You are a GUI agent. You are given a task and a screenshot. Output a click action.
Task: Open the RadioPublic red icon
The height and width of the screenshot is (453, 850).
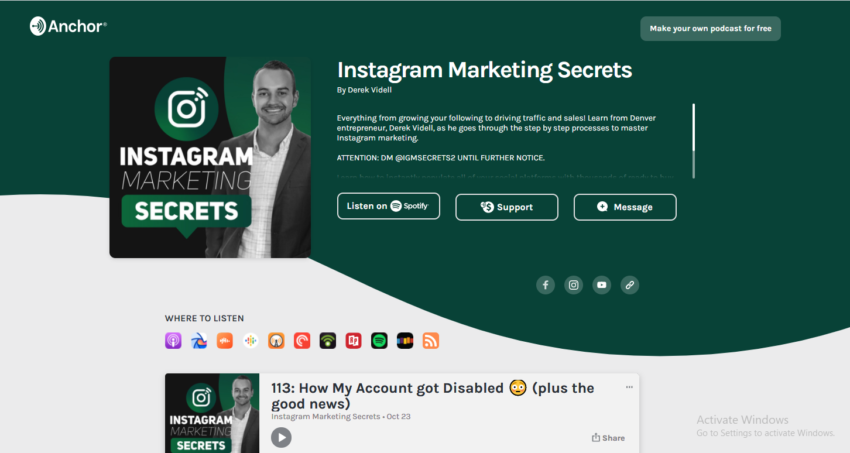tap(353, 341)
